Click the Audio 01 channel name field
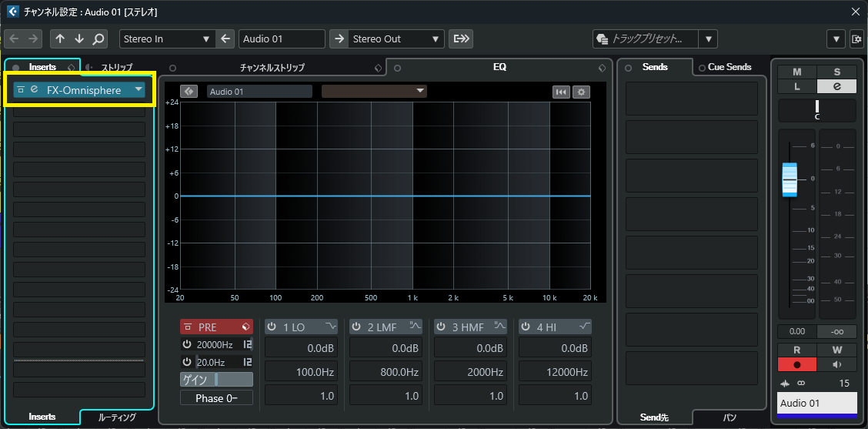The width and height of the screenshot is (868, 429). (282, 39)
